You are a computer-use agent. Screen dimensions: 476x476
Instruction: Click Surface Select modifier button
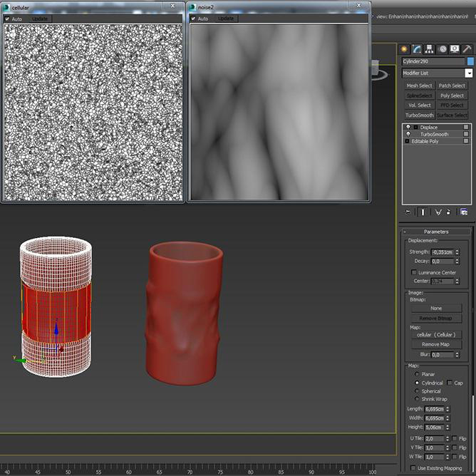click(x=452, y=115)
